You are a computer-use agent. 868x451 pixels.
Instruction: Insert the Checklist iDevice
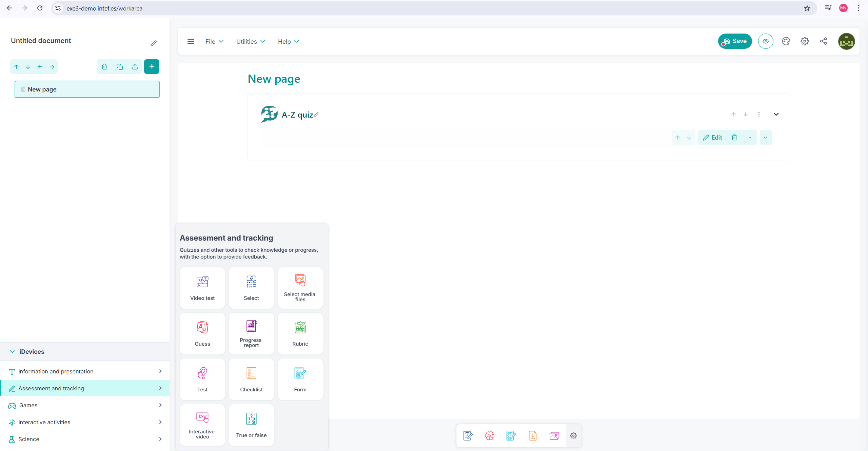pos(251,379)
